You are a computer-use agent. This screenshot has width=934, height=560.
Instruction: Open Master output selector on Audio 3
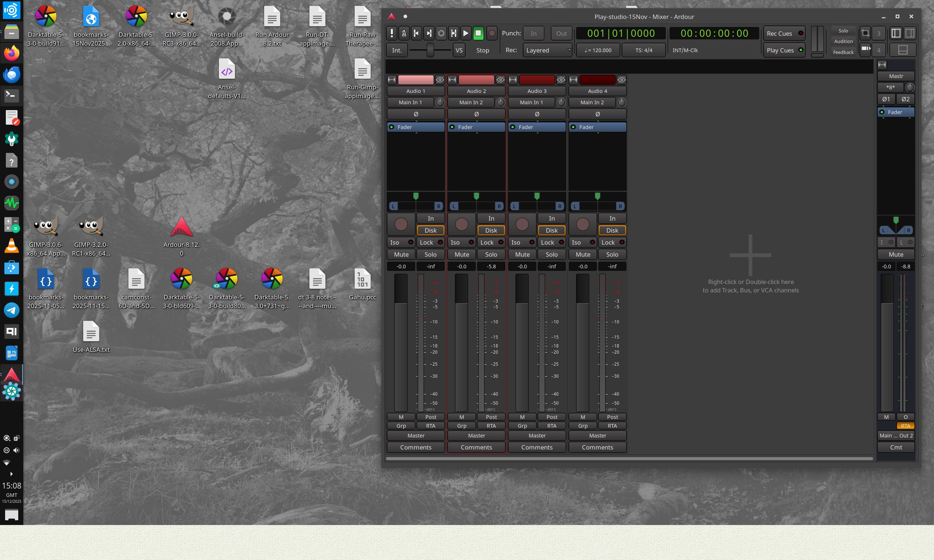537,435
